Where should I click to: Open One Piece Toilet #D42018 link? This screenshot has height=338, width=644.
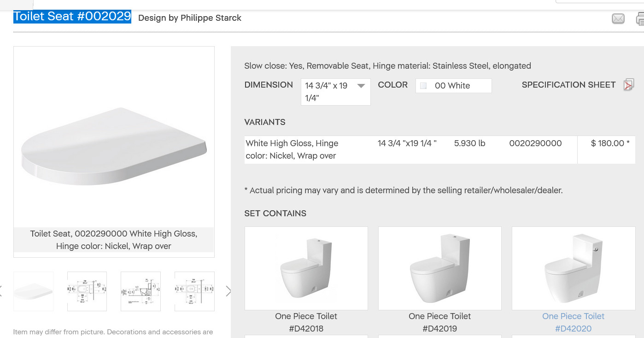coord(306,322)
